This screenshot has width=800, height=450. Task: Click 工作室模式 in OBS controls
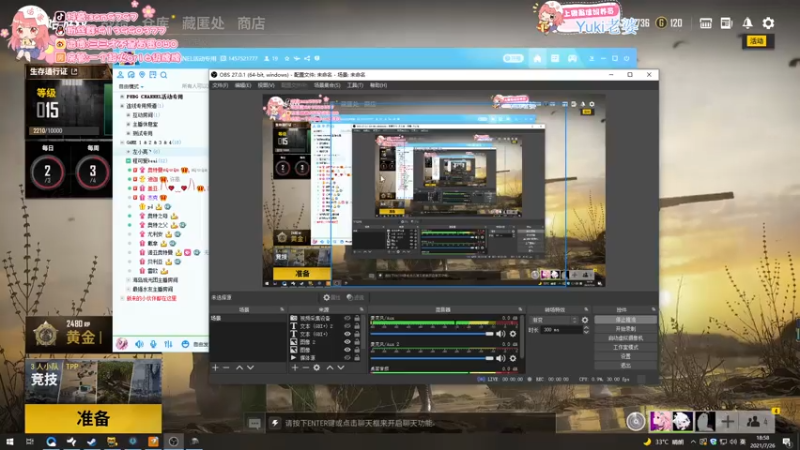(x=626, y=347)
